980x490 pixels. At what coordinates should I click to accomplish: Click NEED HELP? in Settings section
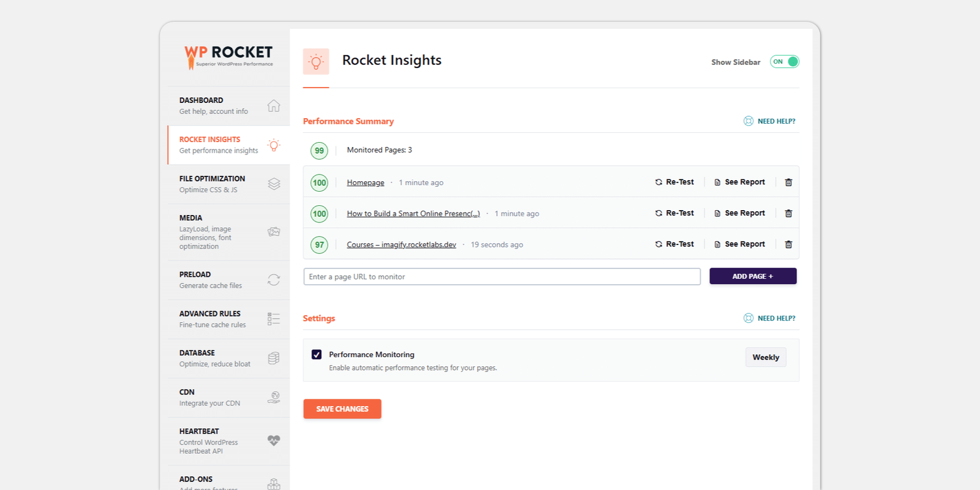(x=769, y=318)
